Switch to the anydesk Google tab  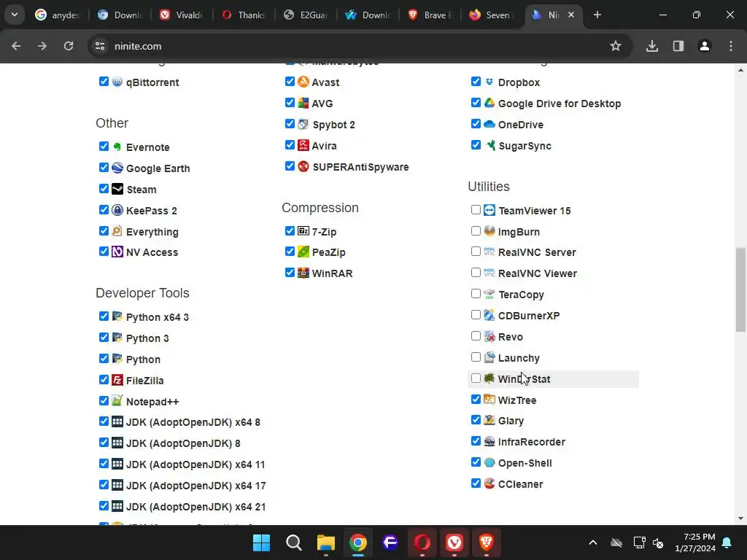click(x=57, y=15)
